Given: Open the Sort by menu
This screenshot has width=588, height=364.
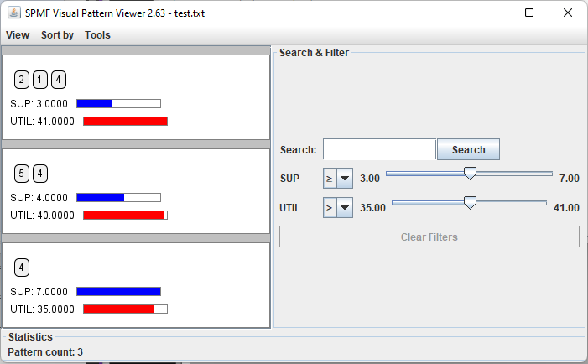Looking at the screenshot, I should pos(57,35).
